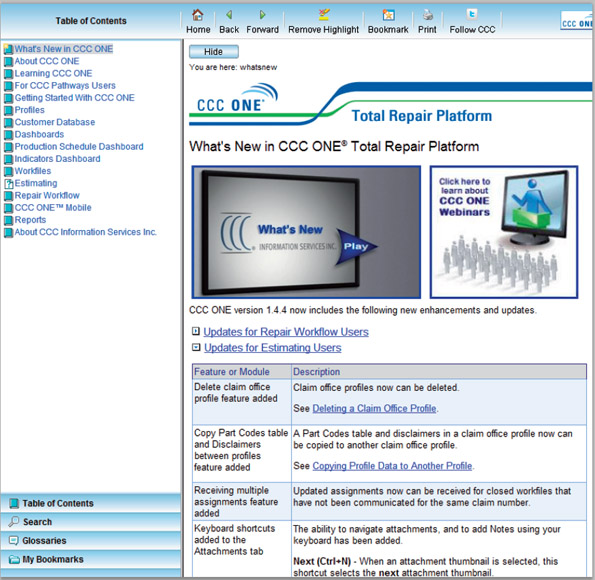Click magnifier icon on Search pane
595x580 pixels.
click(x=14, y=521)
